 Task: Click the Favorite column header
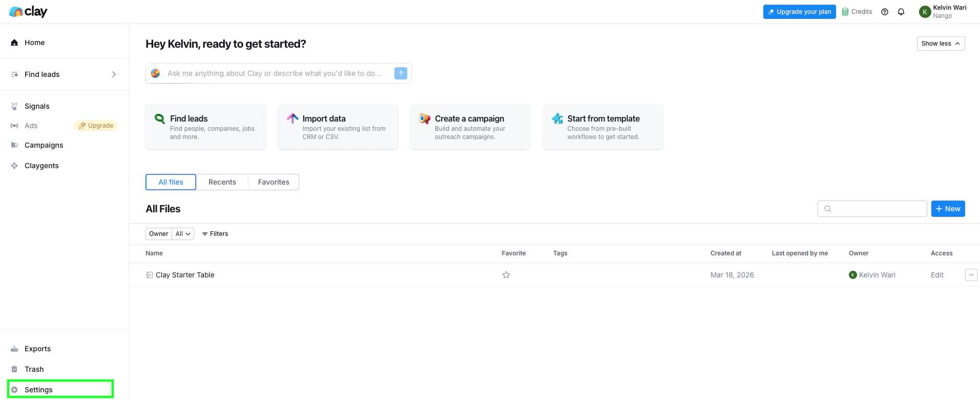coord(514,253)
